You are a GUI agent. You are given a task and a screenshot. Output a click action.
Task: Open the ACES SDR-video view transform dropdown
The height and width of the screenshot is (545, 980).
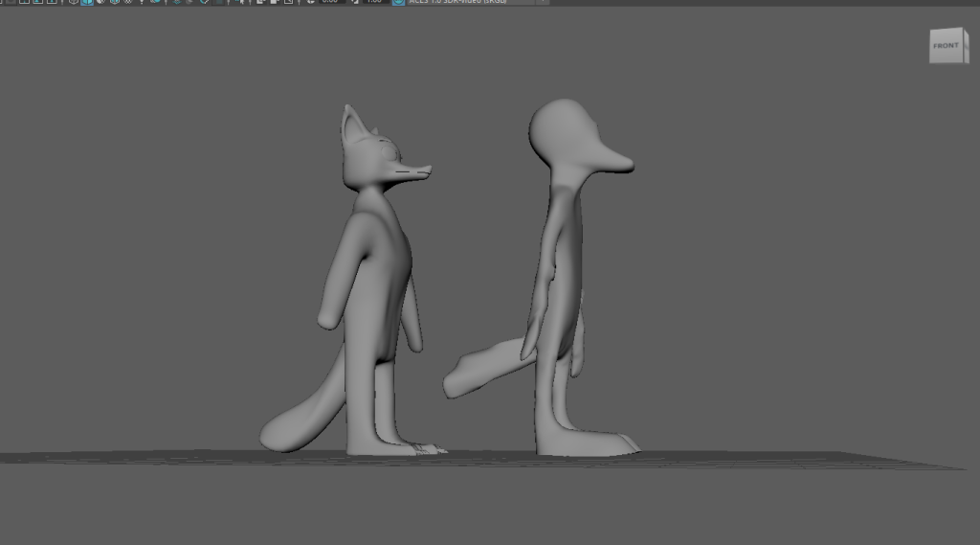point(479,2)
